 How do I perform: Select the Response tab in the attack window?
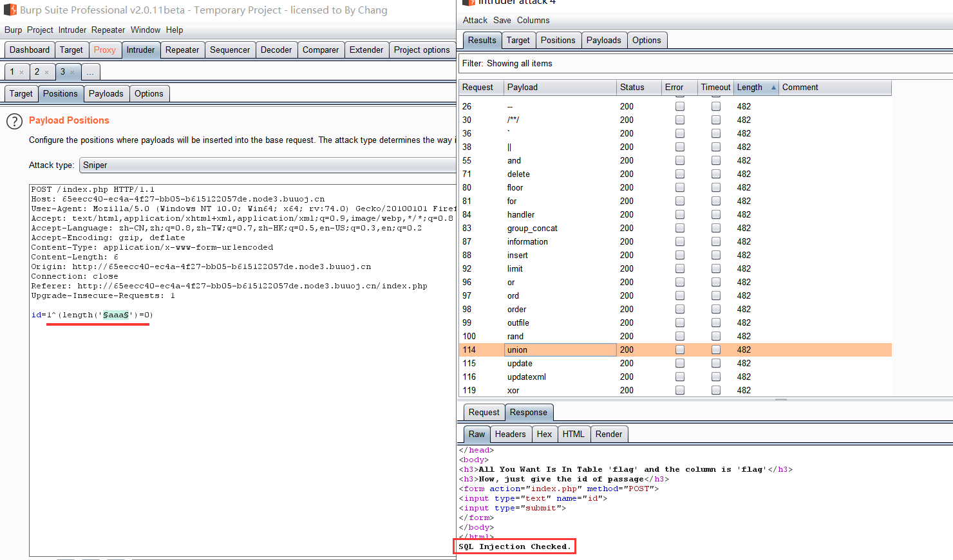coord(529,413)
